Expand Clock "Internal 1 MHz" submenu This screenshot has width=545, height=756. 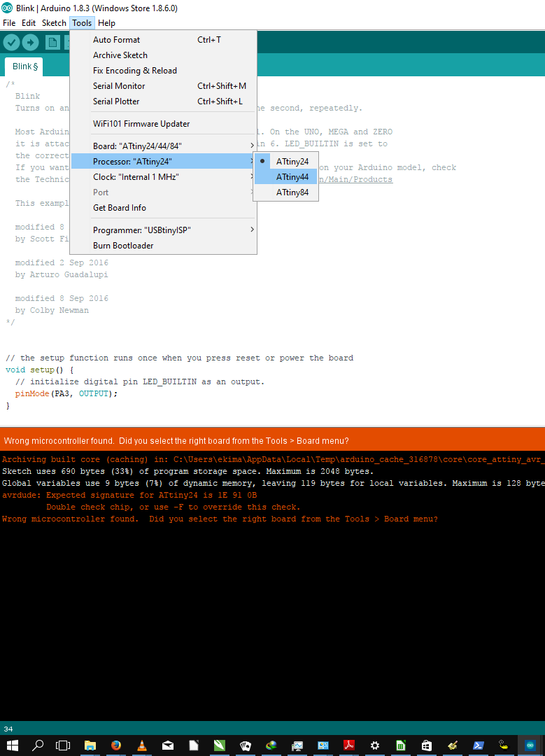[163, 176]
